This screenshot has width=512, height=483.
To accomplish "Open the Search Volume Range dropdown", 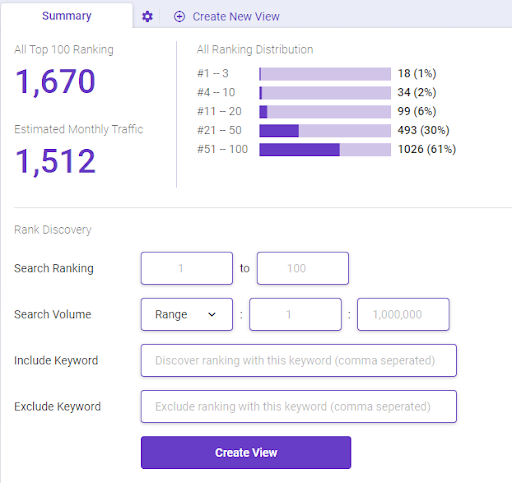I will (x=187, y=314).
